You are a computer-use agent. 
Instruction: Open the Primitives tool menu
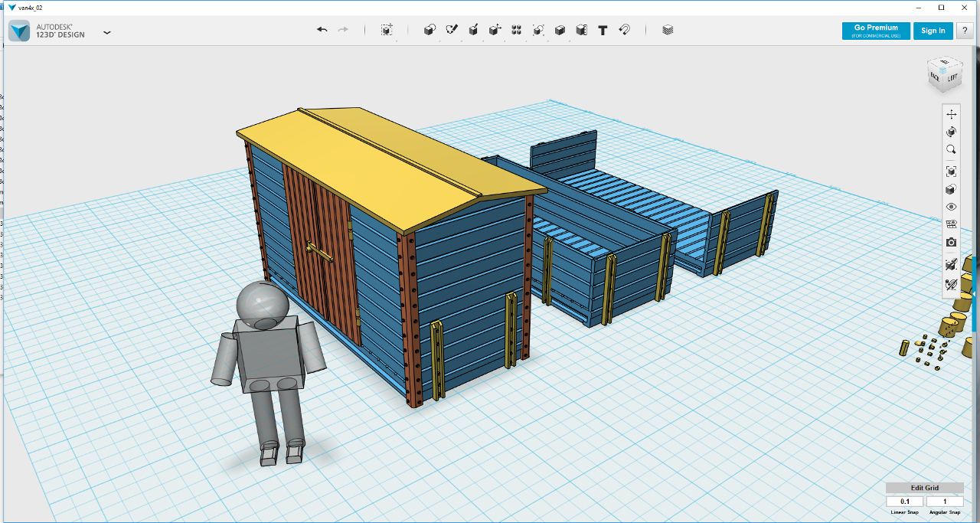430,30
